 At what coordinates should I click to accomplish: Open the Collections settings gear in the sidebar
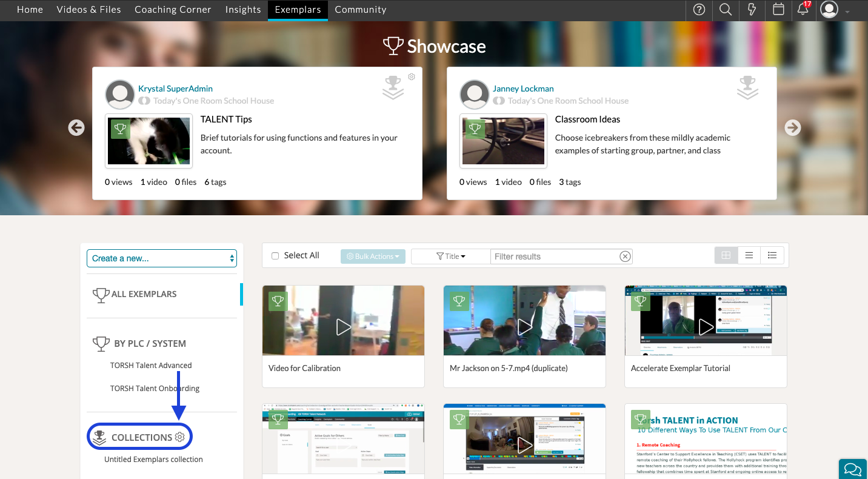click(179, 437)
